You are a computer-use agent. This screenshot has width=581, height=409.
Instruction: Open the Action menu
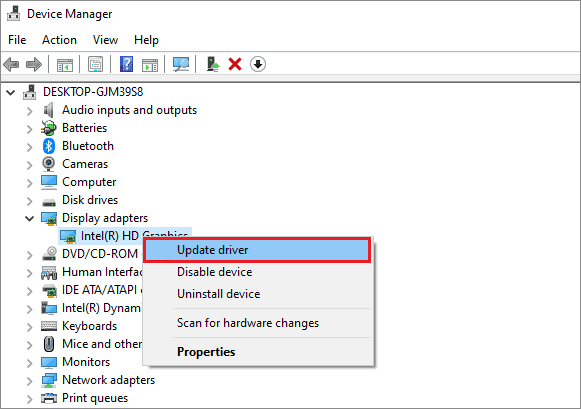point(59,40)
